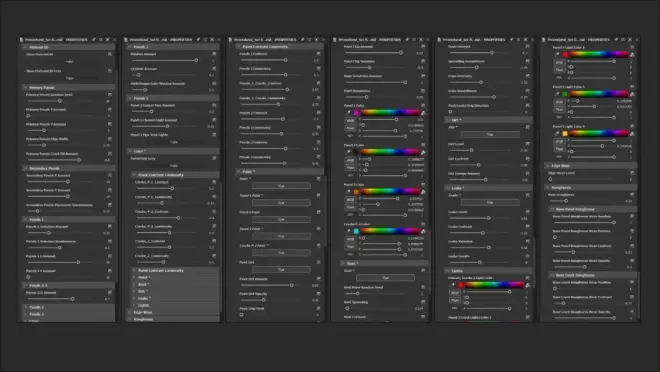Click the float-window icon in fifth Properties panel header
This screenshot has height=372, width=660.
[519, 40]
